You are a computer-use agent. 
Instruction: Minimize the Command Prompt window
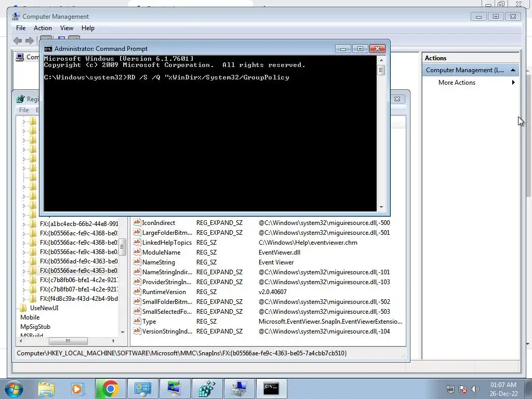(x=343, y=49)
